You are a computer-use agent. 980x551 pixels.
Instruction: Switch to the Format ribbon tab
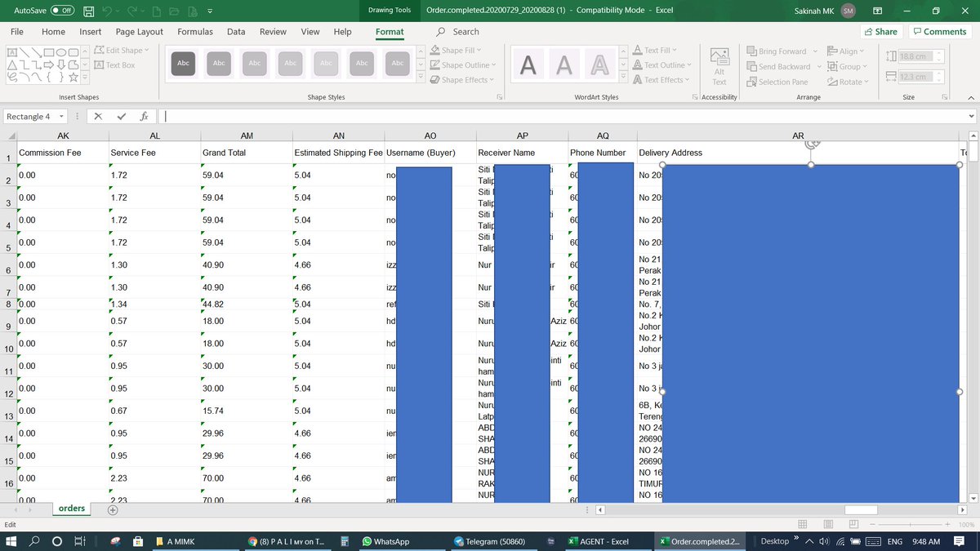pos(390,32)
